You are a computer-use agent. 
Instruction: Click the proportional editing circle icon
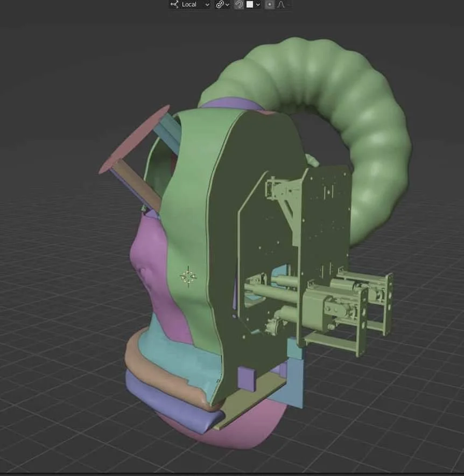270,4
